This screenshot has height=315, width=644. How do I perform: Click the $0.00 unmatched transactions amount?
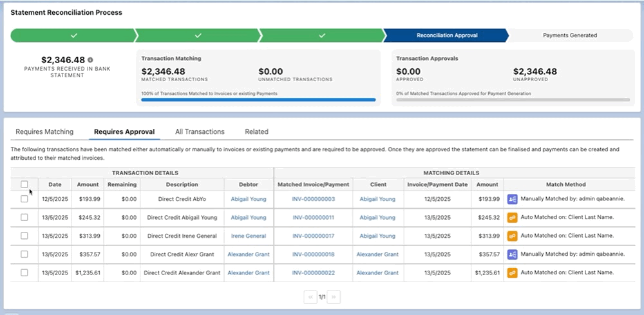[270, 72]
